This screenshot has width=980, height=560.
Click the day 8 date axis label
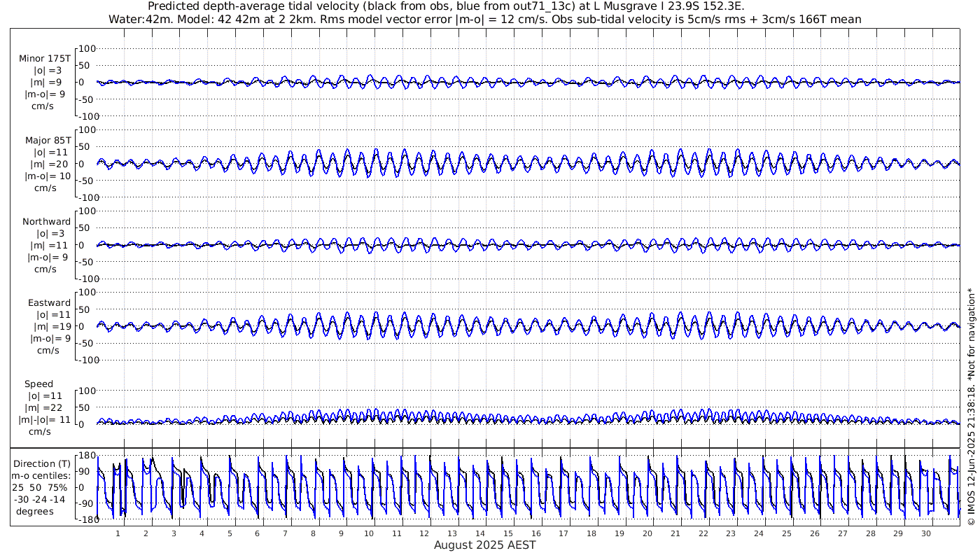coord(314,533)
